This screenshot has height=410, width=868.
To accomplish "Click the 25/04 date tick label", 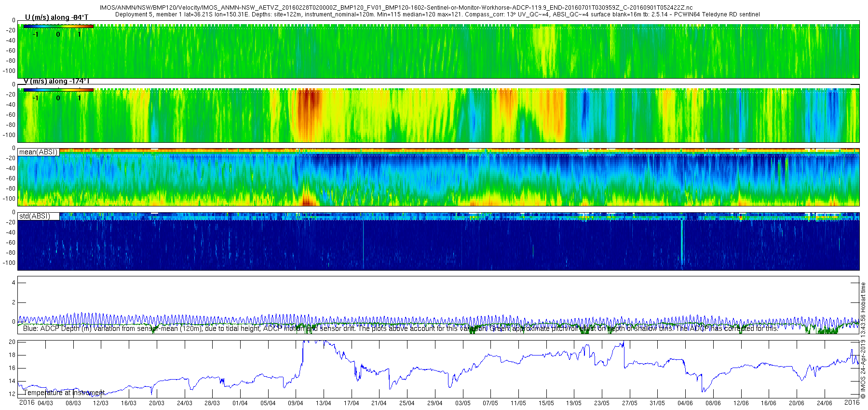I will click(407, 403).
